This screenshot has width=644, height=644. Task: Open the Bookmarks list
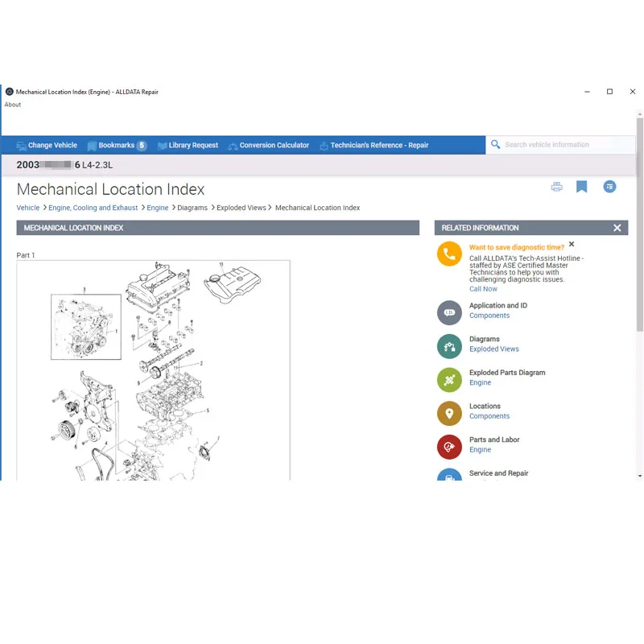[117, 146]
